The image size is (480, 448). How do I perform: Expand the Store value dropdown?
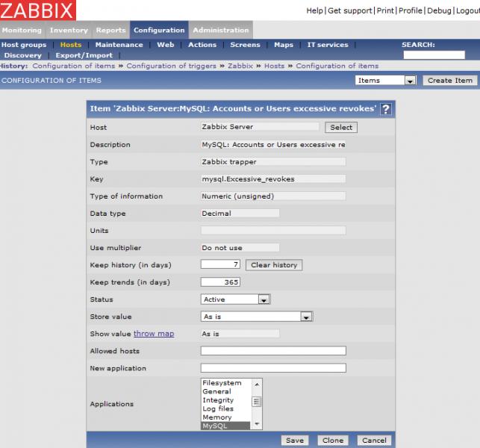click(x=305, y=317)
